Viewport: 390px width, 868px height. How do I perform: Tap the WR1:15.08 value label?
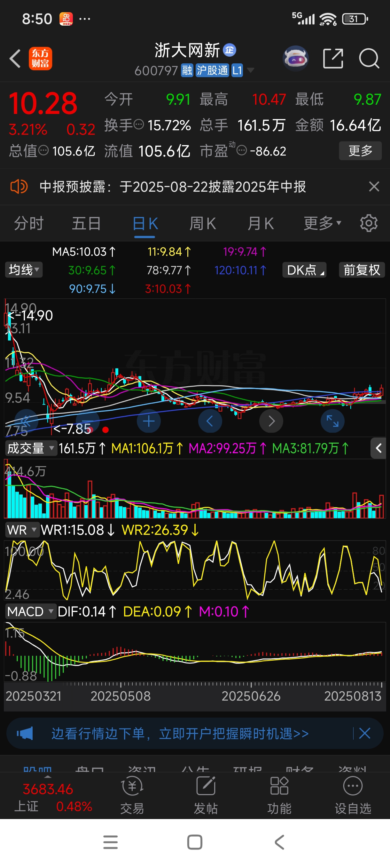78,530
